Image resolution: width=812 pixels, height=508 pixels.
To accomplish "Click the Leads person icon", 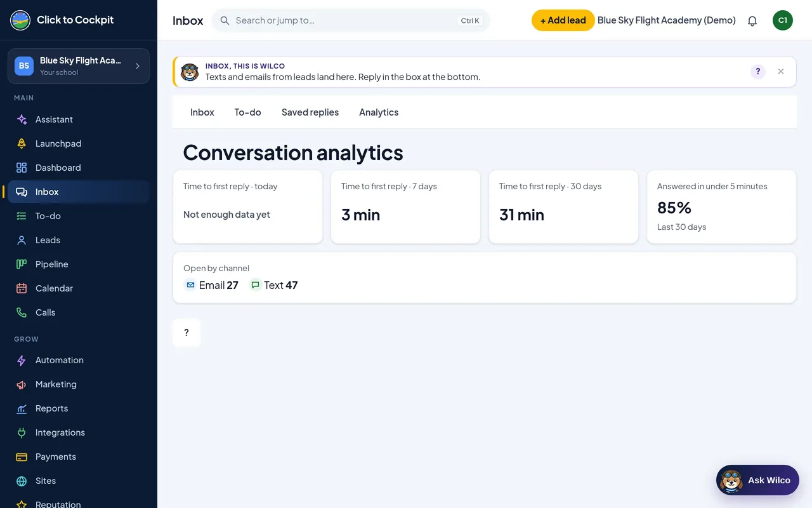I will click(22, 240).
